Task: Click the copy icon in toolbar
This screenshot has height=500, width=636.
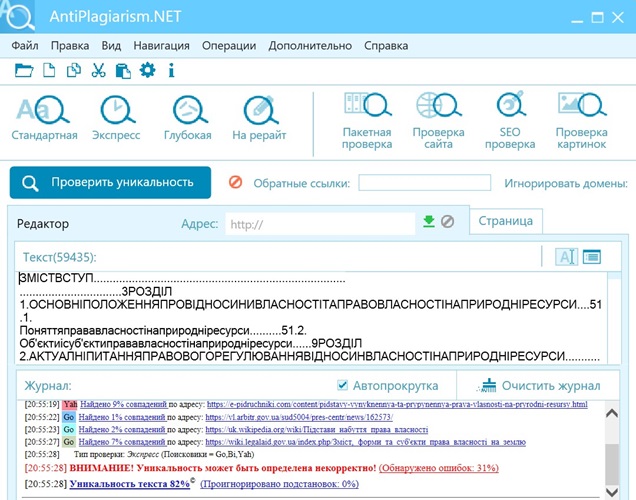Action: pyautogui.click(x=73, y=70)
